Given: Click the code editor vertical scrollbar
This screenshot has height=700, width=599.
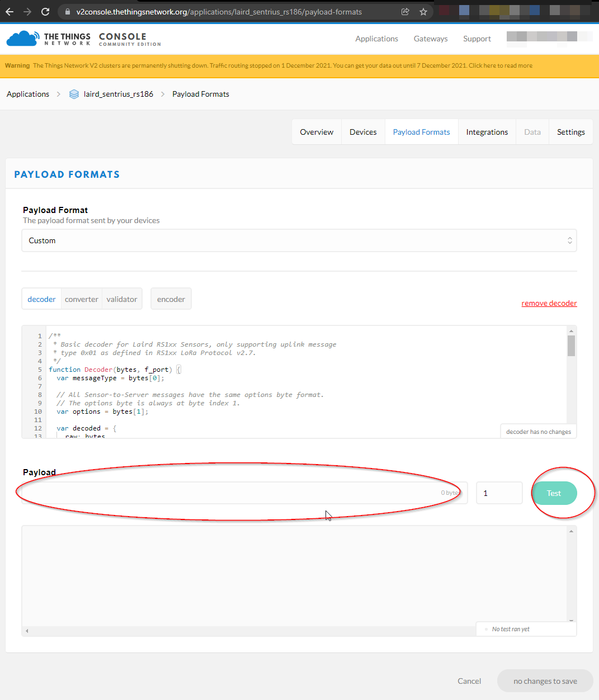Looking at the screenshot, I should point(571,346).
